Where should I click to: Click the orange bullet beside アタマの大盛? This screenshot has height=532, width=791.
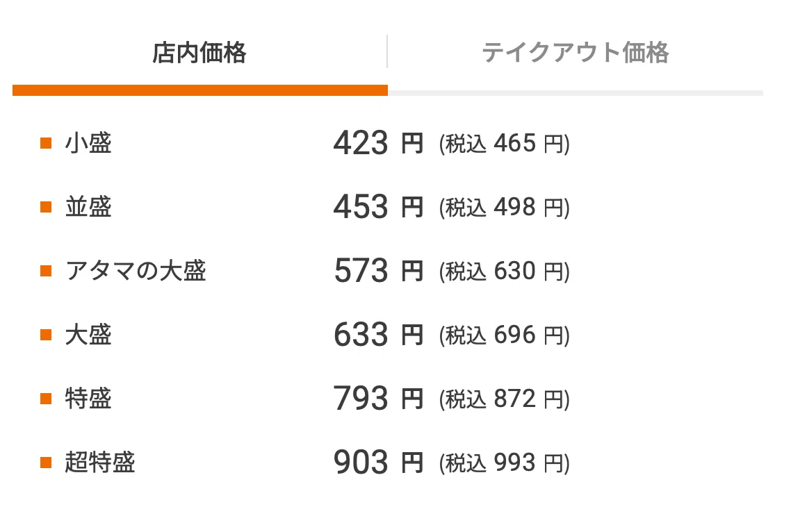point(46,272)
